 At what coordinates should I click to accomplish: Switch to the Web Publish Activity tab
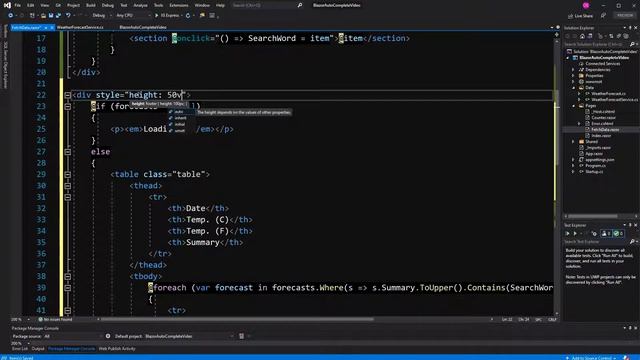(117, 349)
